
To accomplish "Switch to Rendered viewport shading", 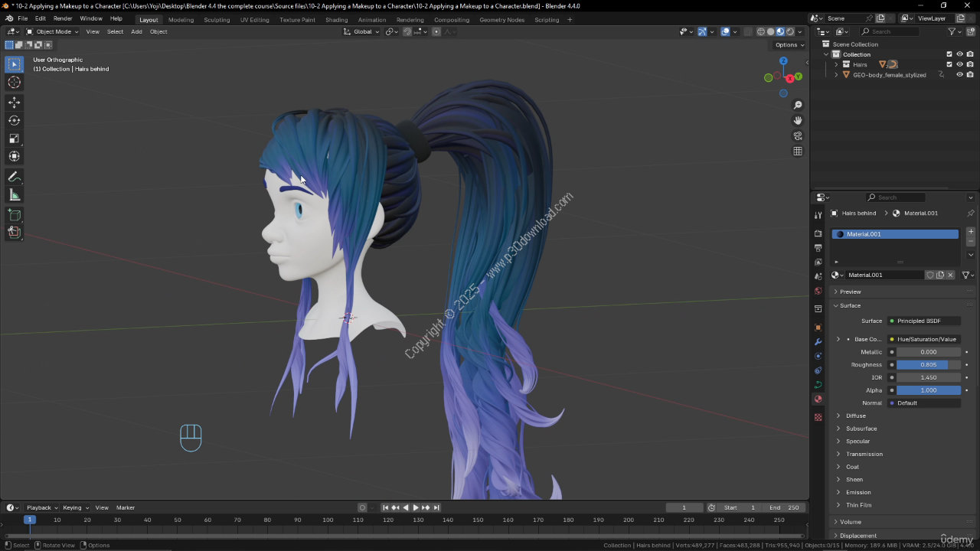I will 790,31.
